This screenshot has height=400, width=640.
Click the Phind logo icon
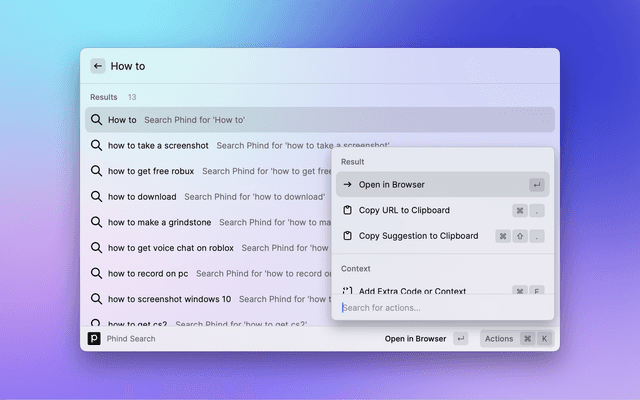(x=94, y=338)
